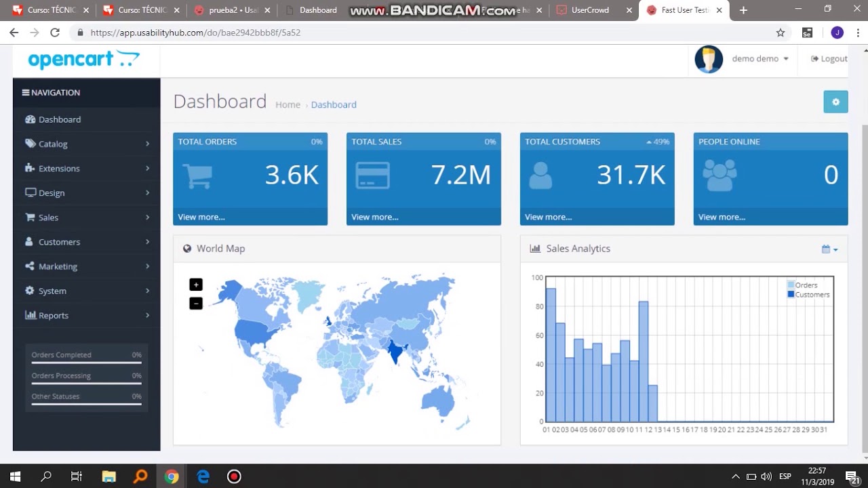This screenshot has height=488, width=868.
Task: Click the World Map globe icon
Action: pyautogui.click(x=187, y=249)
